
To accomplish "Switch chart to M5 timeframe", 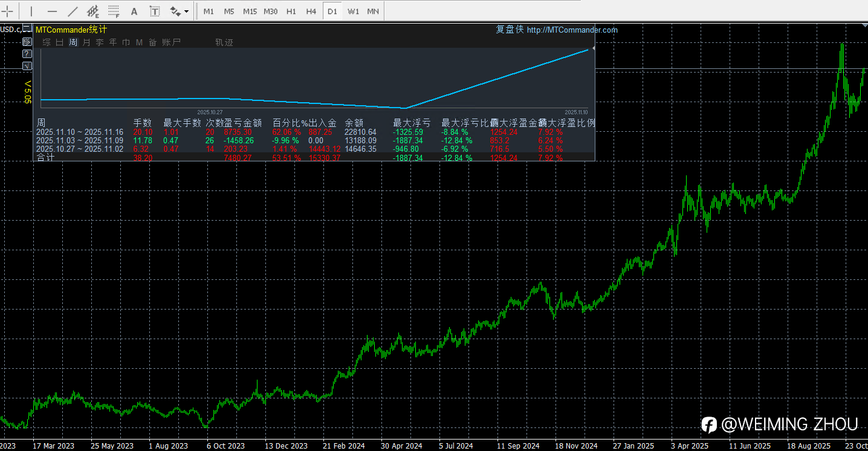I will point(229,11).
